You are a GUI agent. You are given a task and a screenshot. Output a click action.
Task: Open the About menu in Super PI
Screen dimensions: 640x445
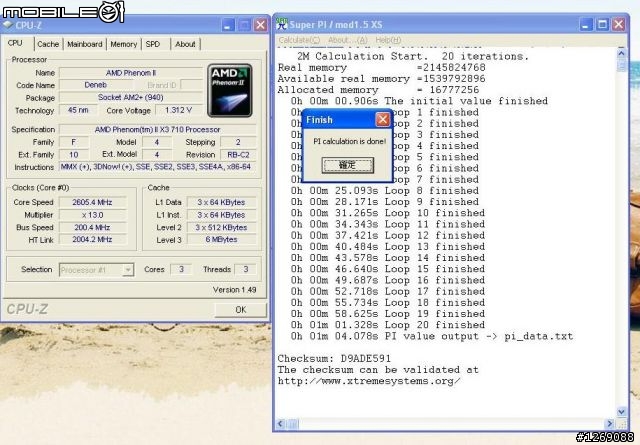[347, 40]
